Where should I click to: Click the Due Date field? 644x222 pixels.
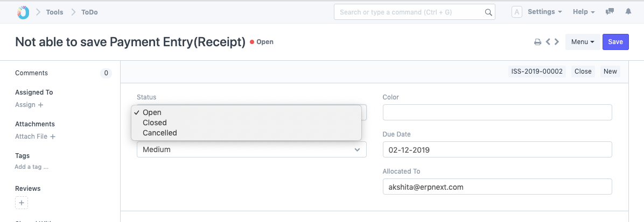(497, 149)
